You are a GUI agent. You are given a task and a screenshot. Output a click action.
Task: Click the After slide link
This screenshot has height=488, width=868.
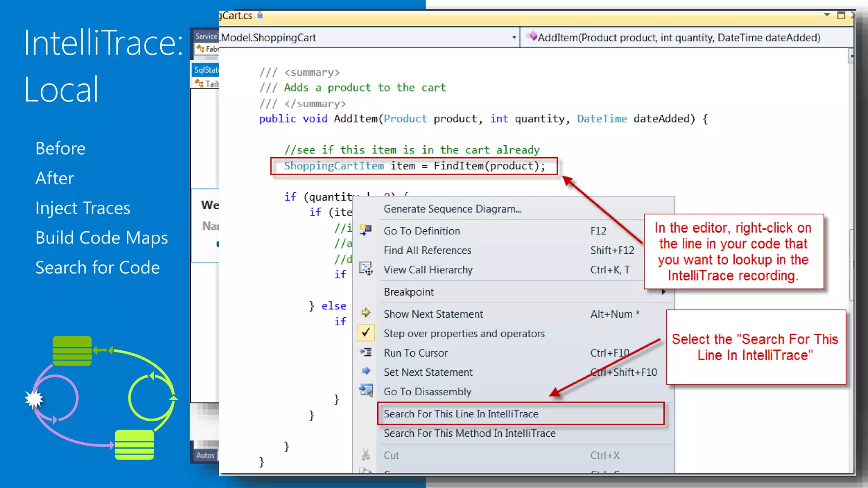pyautogui.click(x=55, y=178)
